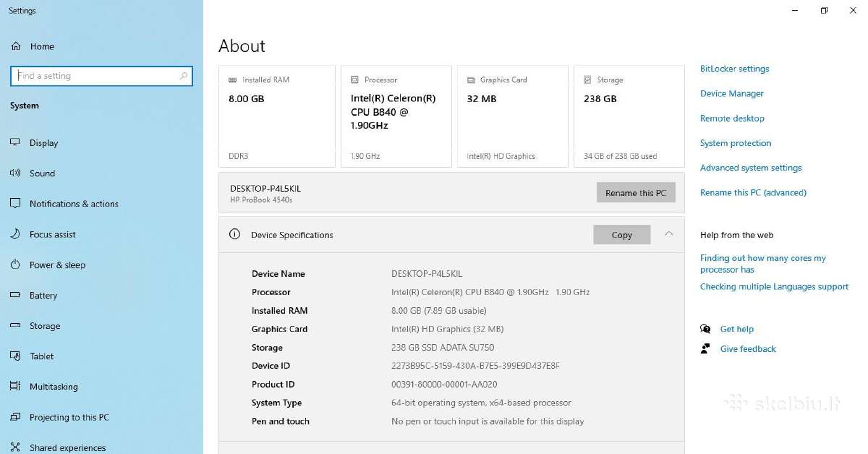Collapse the Device Specifications section chevron
This screenshot has width=868, height=454.
(x=669, y=234)
